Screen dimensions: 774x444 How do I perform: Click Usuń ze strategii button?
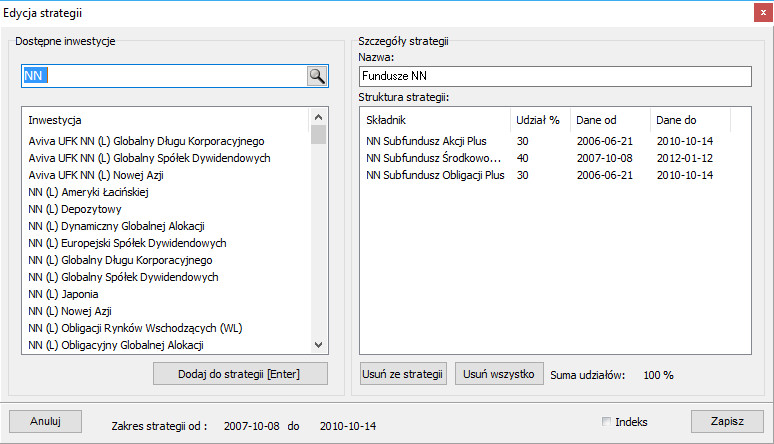(402, 374)
